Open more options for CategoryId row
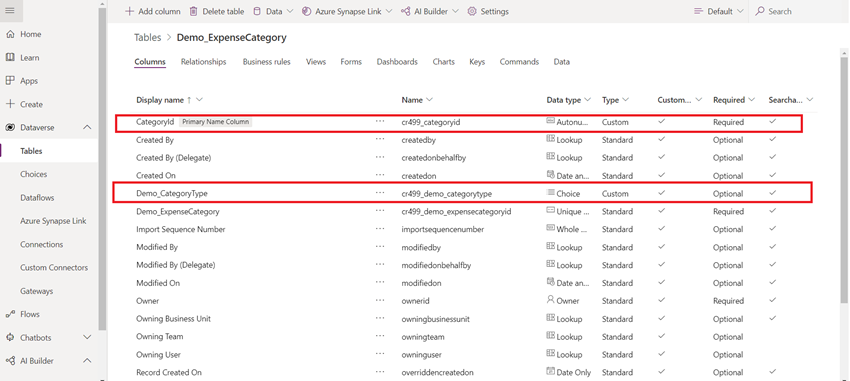Image resolution: width=850 pixels, height=381 pixels. pyautogui.click(x=380, y=121)
